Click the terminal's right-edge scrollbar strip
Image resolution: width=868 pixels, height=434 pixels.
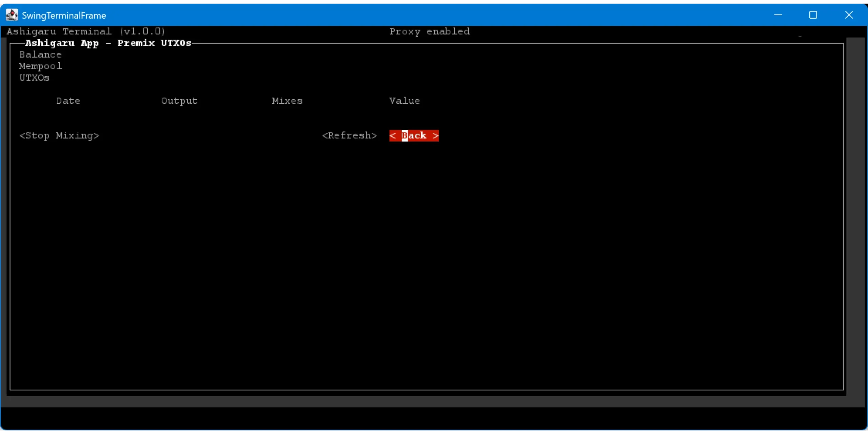[x=856, y=217]
